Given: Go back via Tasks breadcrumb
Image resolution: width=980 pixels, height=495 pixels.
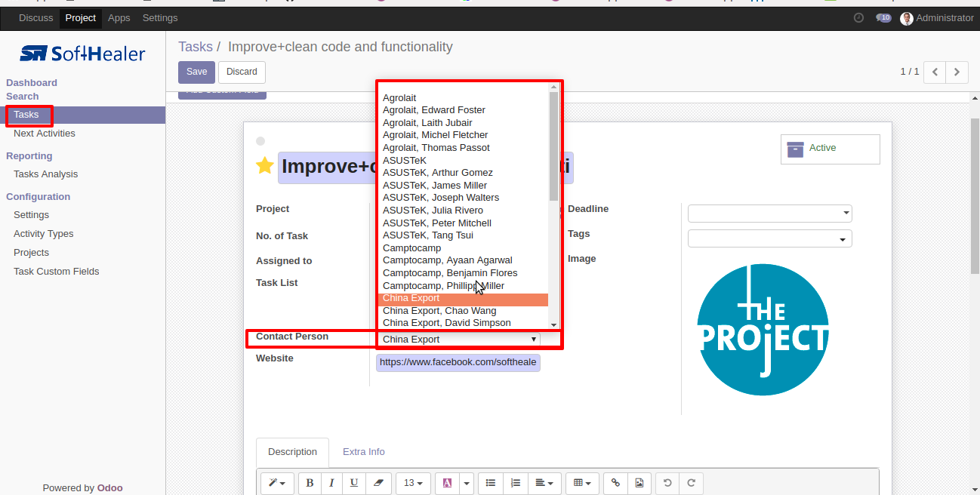Looking at the screenshot, I should (x=196, y=47).
